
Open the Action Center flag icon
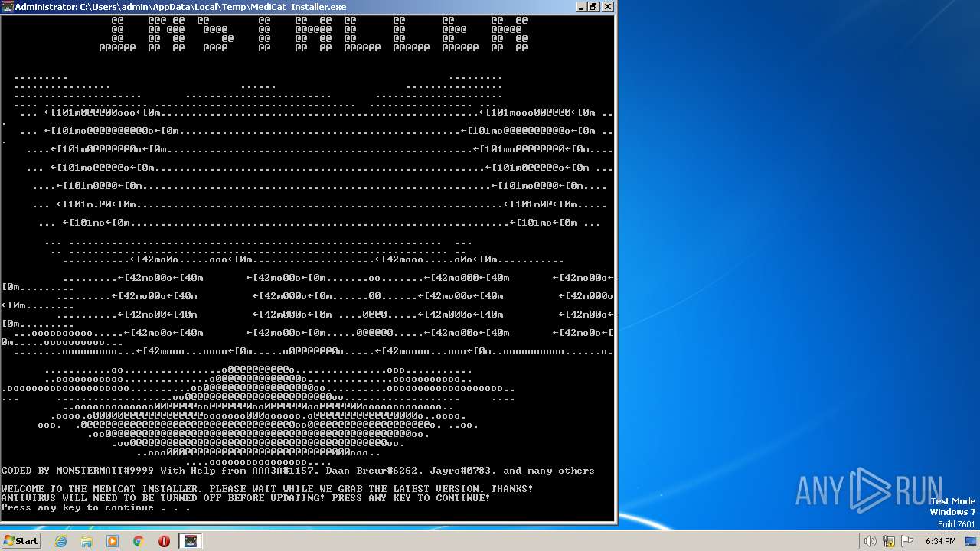click(x=906, y=541)
